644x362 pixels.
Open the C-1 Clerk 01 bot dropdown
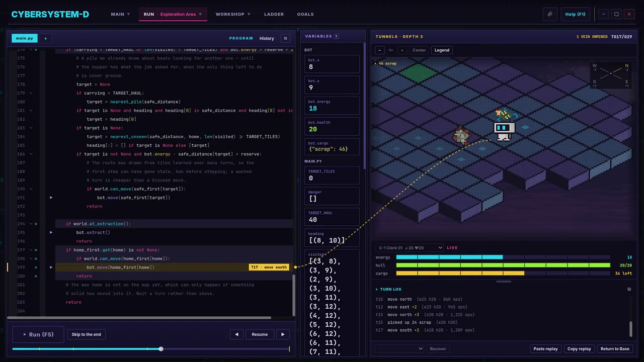tap(410, 247)
